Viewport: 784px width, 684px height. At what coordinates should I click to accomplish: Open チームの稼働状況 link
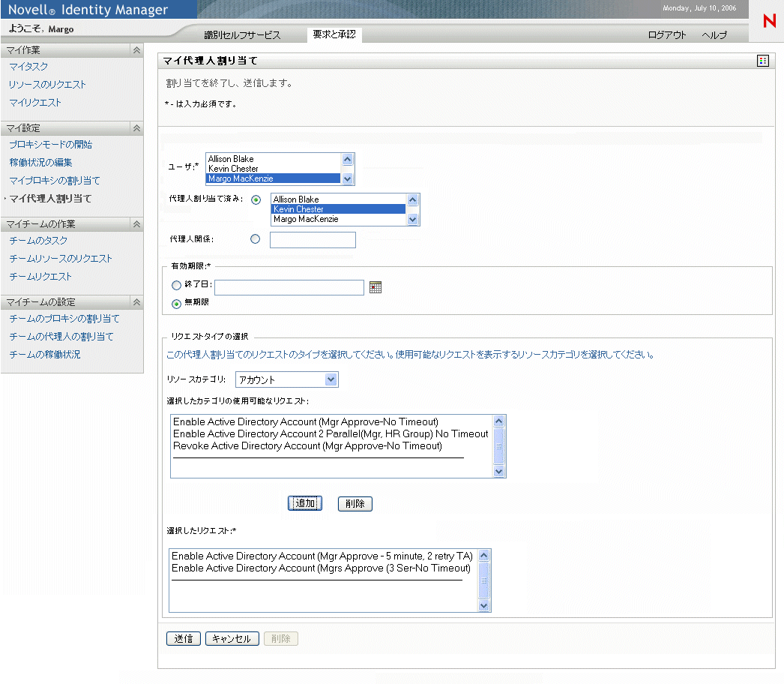[x=45, y=355]
